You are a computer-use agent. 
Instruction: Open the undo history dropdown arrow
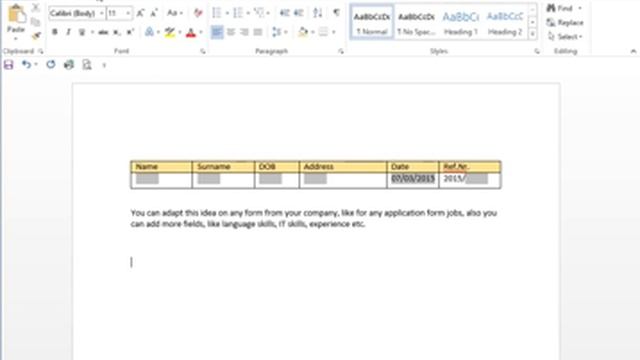(x=36, y=64)
